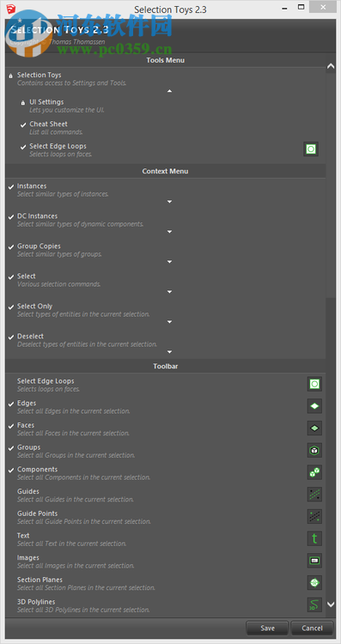This screenshot has width=341, height=644.
Task: Click the Images icon
Action: [x=314, y=560]
